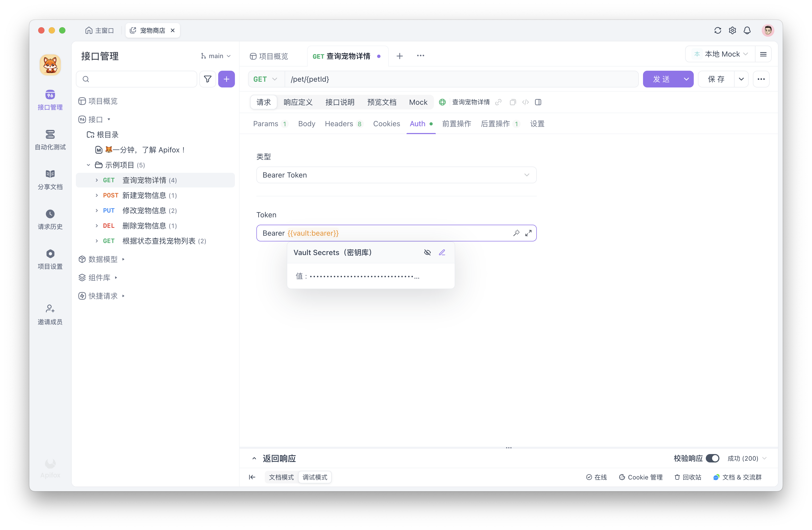Click the magic wand icon in Token field
Image resolution: width=812 pixels, height=530 pixels.
pos(516,233)
